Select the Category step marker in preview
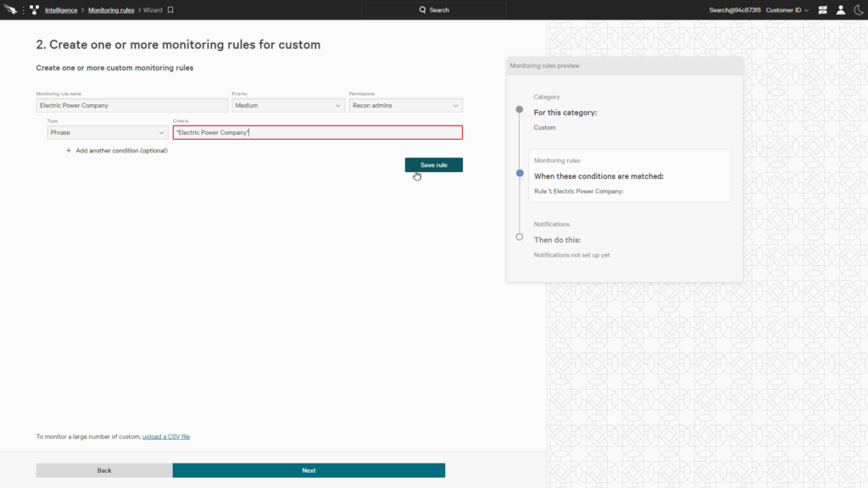 point(520,109)
